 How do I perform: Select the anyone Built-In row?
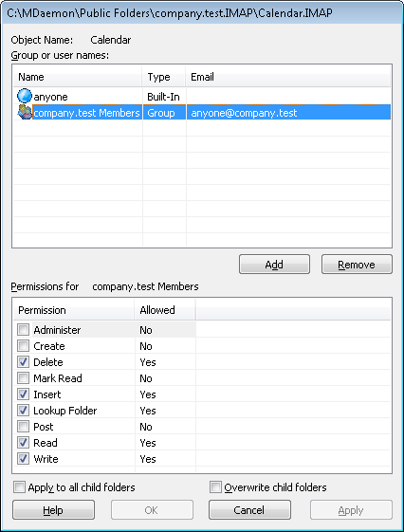point(202,97)
